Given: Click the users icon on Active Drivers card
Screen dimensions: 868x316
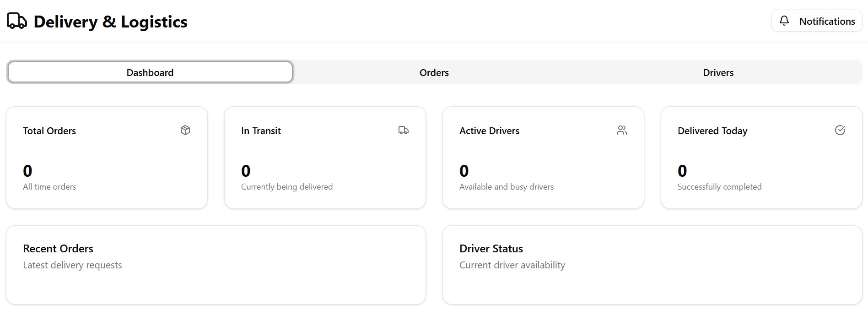Looking at the screenshot, I should coord(621,130).
